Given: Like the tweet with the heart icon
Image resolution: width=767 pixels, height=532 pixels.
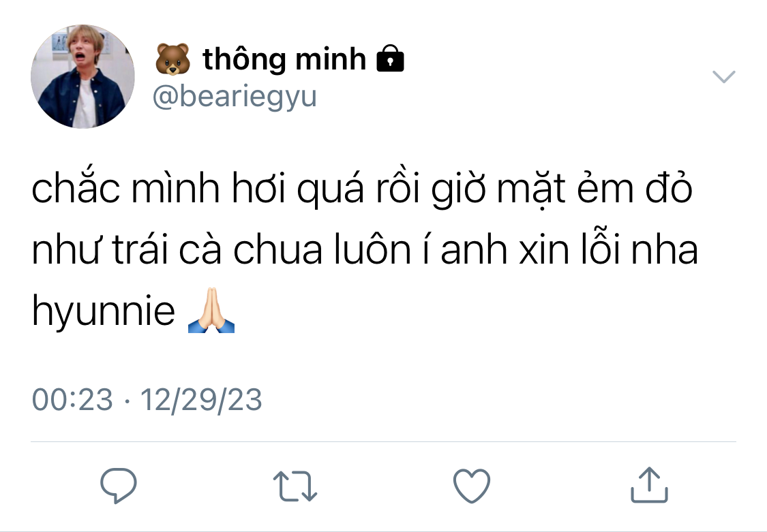Looking at the screenshot, I should pos(472,486).
